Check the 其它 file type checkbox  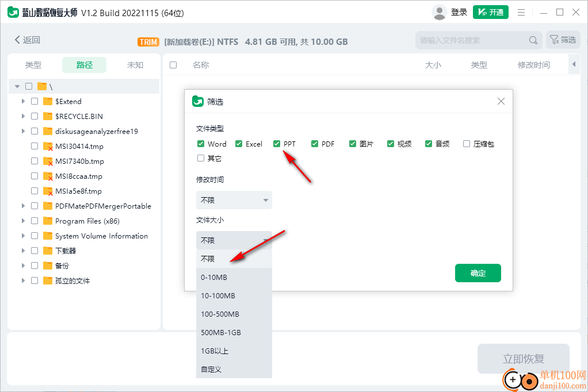point(201,158)
